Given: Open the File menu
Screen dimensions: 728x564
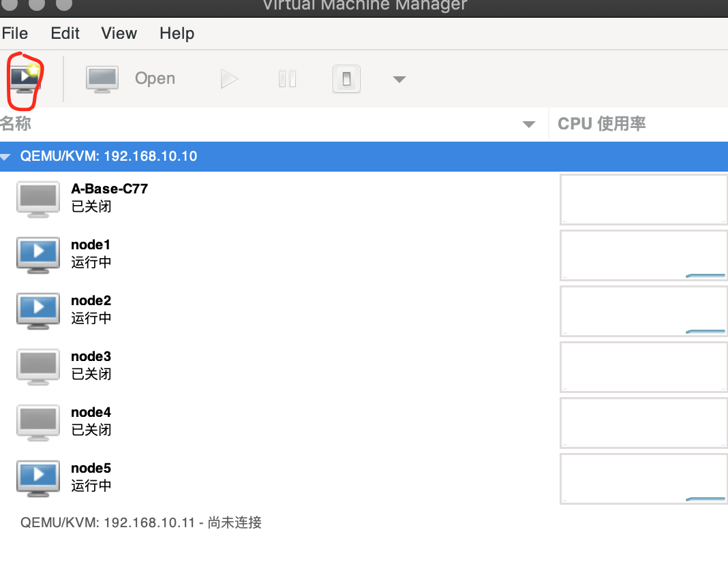Looking at the screenshot, I should click(x=15, y=33).
